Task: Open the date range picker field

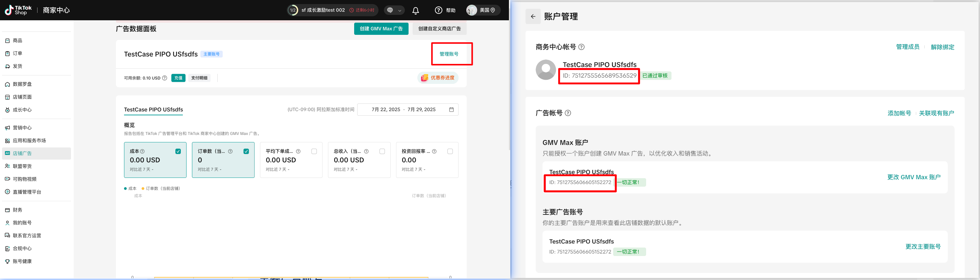Action: [403, 110]
